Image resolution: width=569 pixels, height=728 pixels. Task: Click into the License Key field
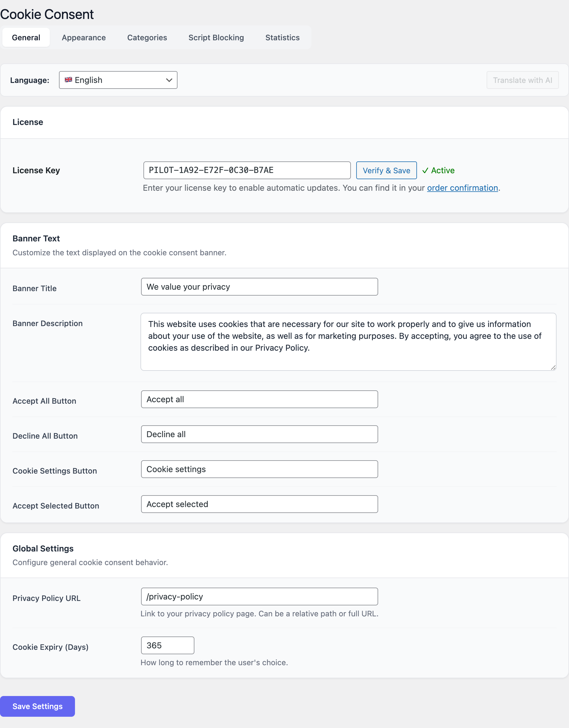(247, 170)
